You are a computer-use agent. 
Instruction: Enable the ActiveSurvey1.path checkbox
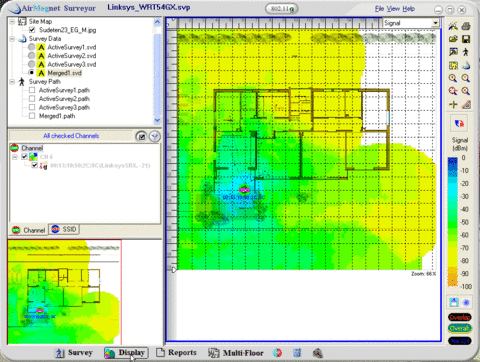[x=32, y=90]
